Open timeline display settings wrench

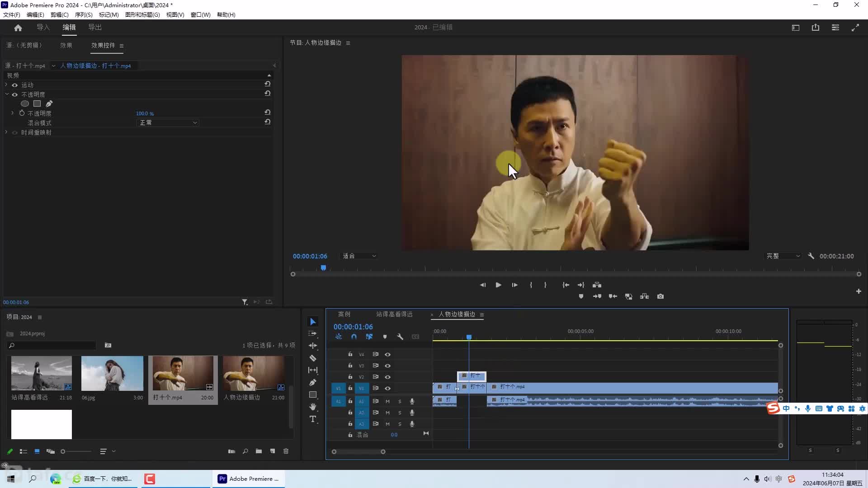pos(400,337)
